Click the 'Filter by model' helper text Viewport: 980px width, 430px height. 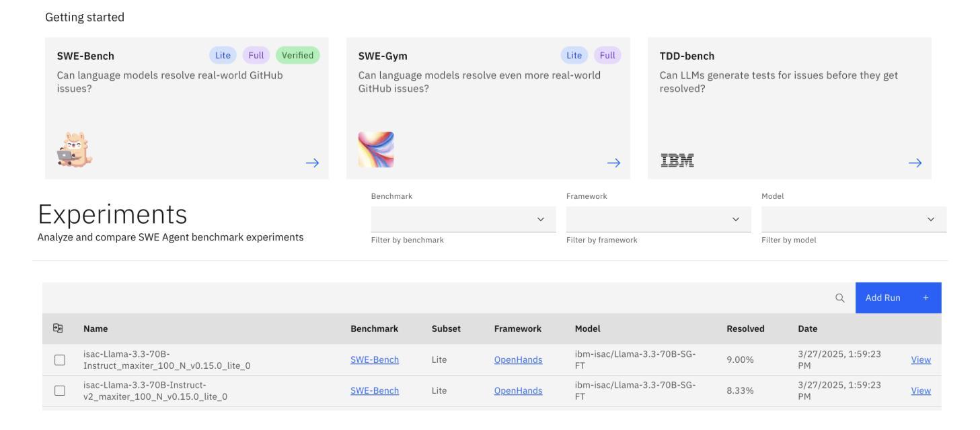(x=789, y=240)
